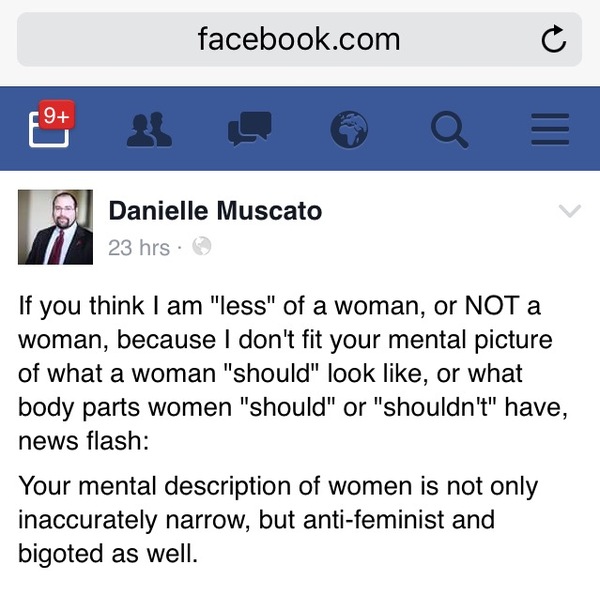Tap the poster's profile picture thumbnail
This screenshot has width=600, height=595.
coord(55,227)
